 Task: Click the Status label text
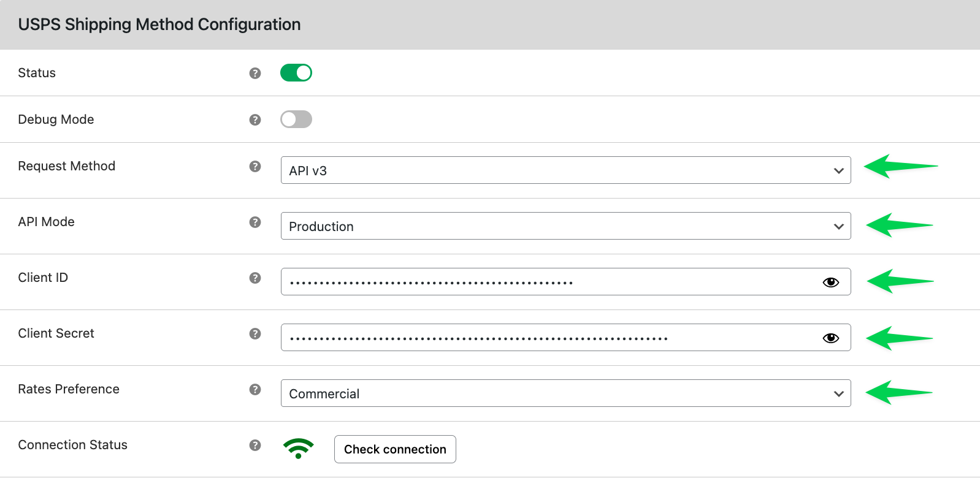point(37,73)
